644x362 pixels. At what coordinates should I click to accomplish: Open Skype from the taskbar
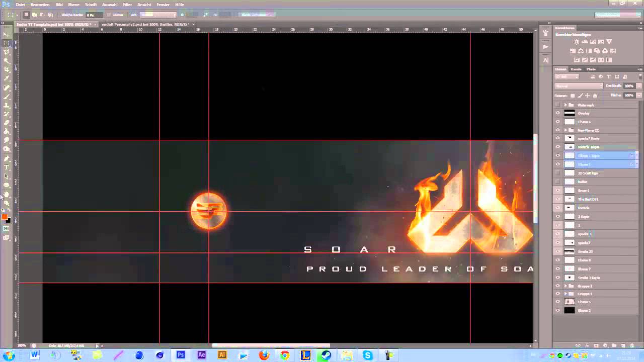point(368,355)
